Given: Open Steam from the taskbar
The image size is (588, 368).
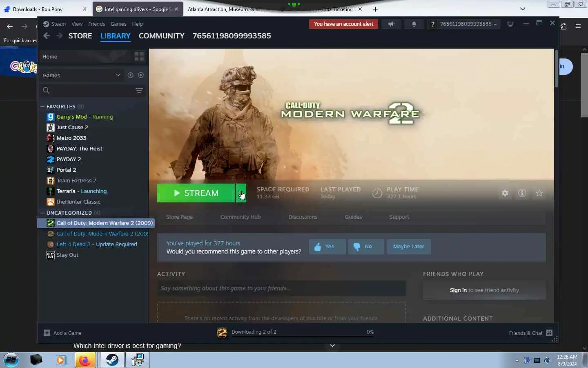Looking at the screenshot, I should click(112, 360).
